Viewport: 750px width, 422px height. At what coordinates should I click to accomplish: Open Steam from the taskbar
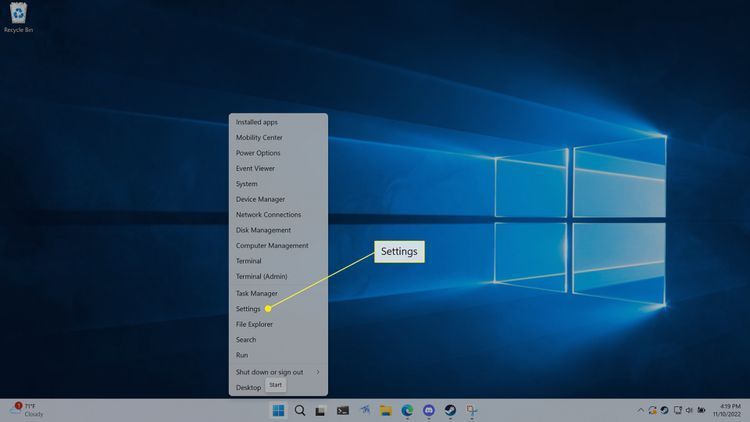pos(450,410)
